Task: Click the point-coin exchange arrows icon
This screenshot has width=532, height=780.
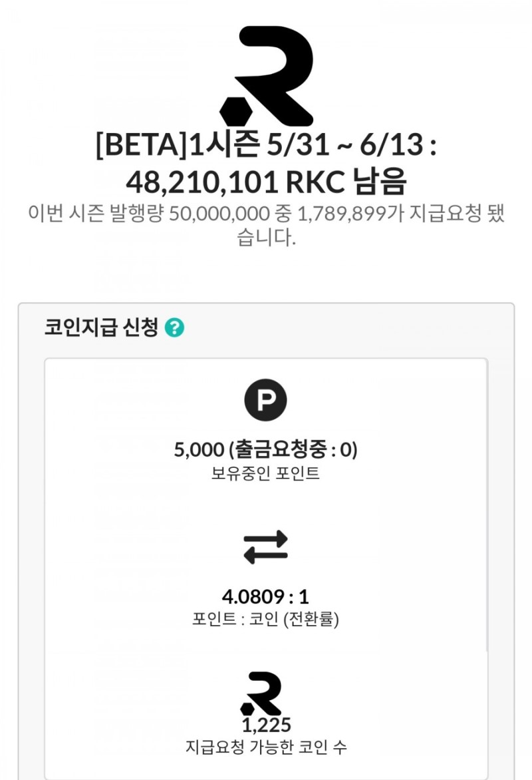Action: (x=265, y=546)
